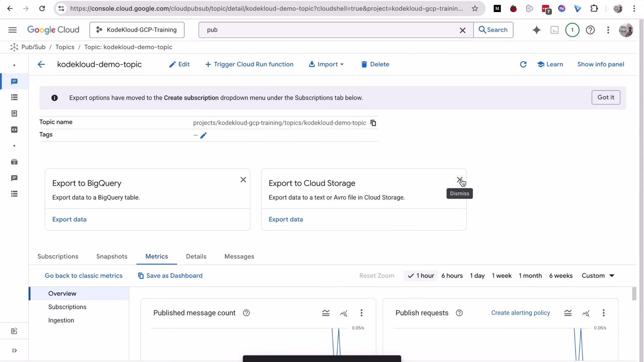Click the Search button
This screenshot has width=644, height=362.
click(493, 30)
